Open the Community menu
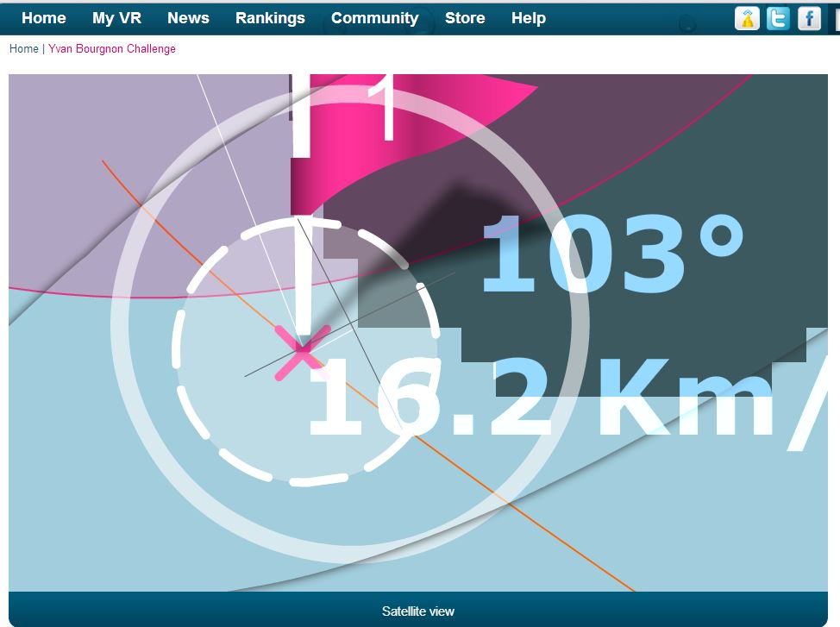 pos(374,18)
